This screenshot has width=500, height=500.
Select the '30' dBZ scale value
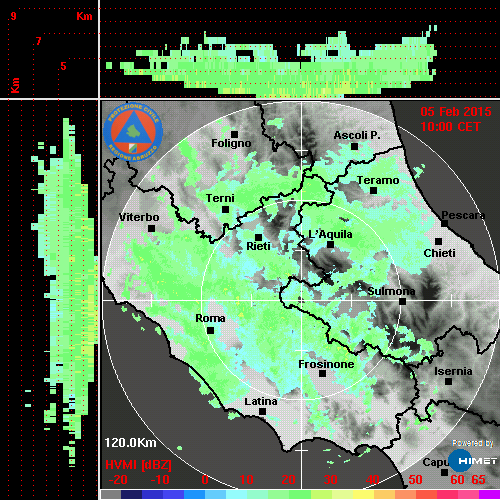(330, 480)
